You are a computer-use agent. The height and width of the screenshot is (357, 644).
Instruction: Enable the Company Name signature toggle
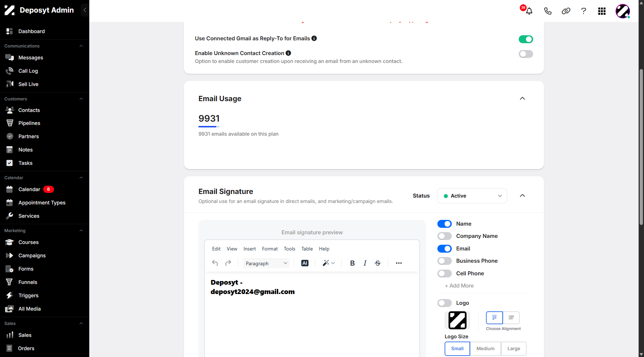tap(445, 236)
